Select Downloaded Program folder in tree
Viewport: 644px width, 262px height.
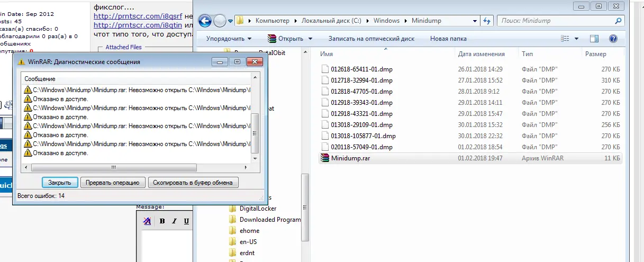[270, 220]
